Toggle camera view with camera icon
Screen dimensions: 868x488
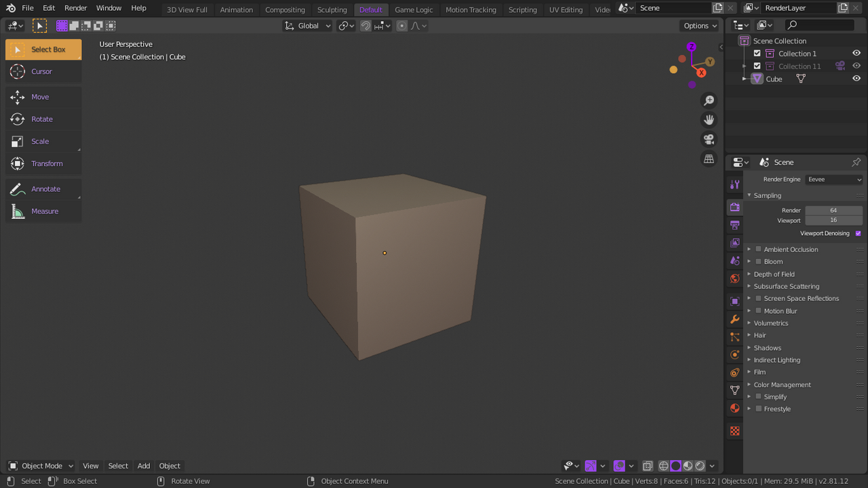tap(709, 140)
